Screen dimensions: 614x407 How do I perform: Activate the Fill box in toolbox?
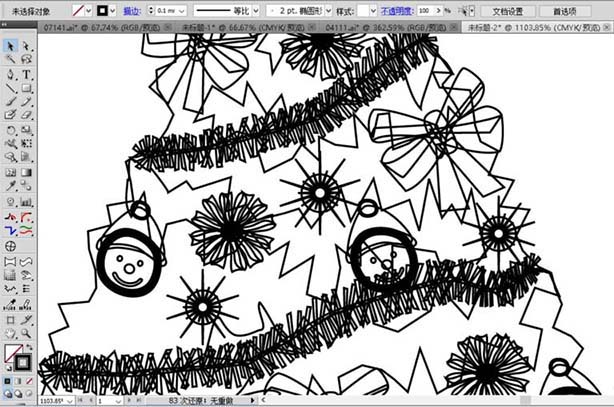coord(12,352)
